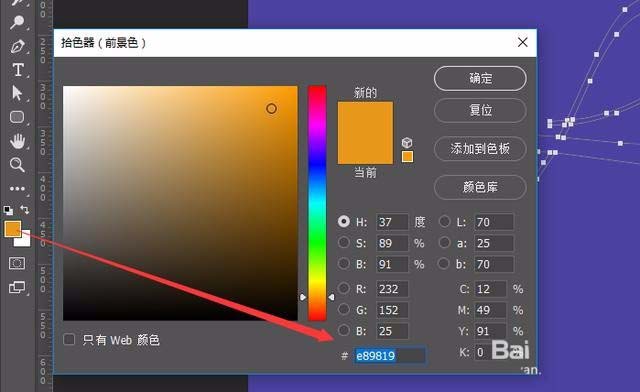Click the L field showing 70
Screen dimensions: 640x392
(x=494, y=222)
